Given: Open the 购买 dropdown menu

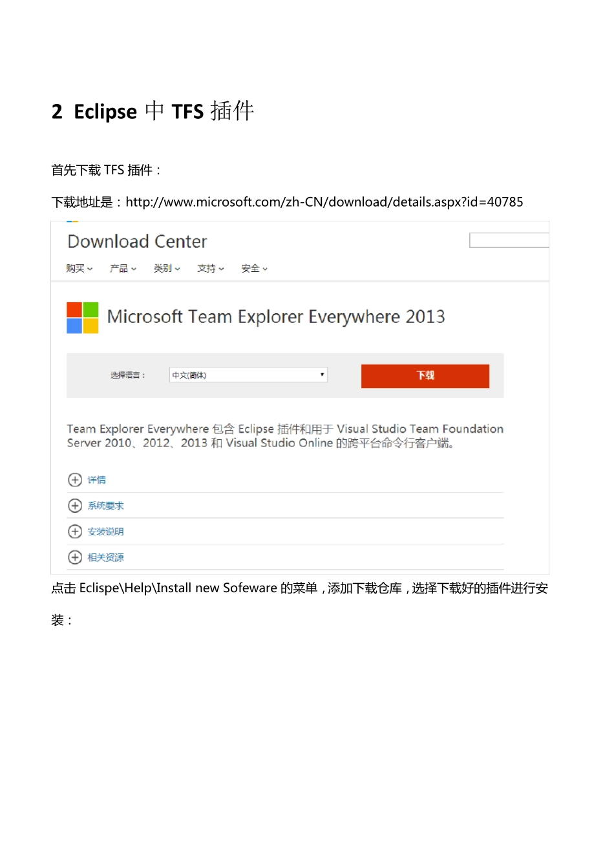Looking at the screenshot, I should coord(79,268).
